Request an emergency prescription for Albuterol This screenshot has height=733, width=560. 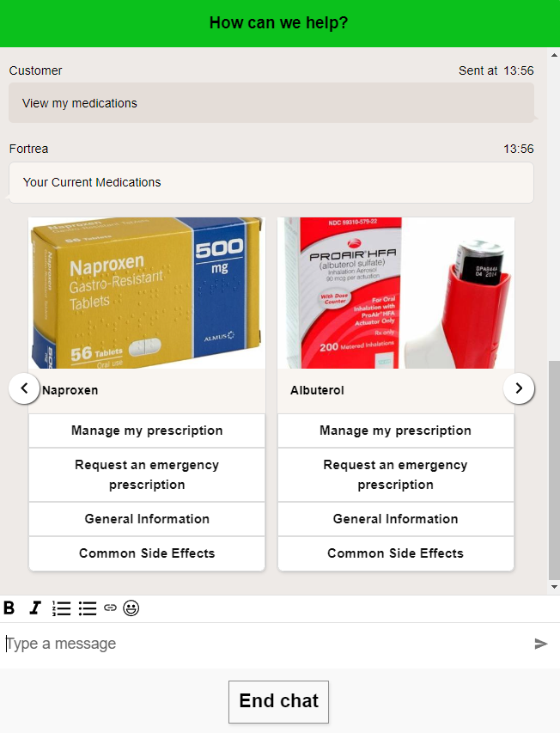(x=396, y=475)
